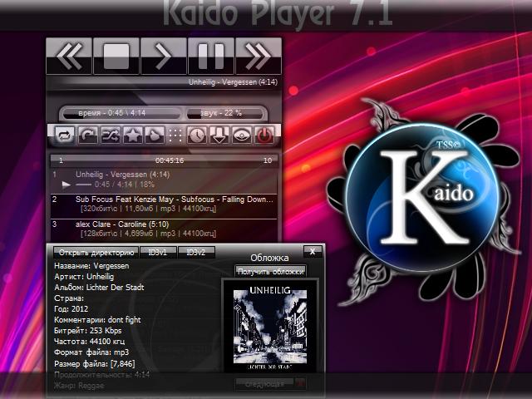Adjust the звук volume slider
This screenshot has width=532, height=399.
(x=229, y=113)
